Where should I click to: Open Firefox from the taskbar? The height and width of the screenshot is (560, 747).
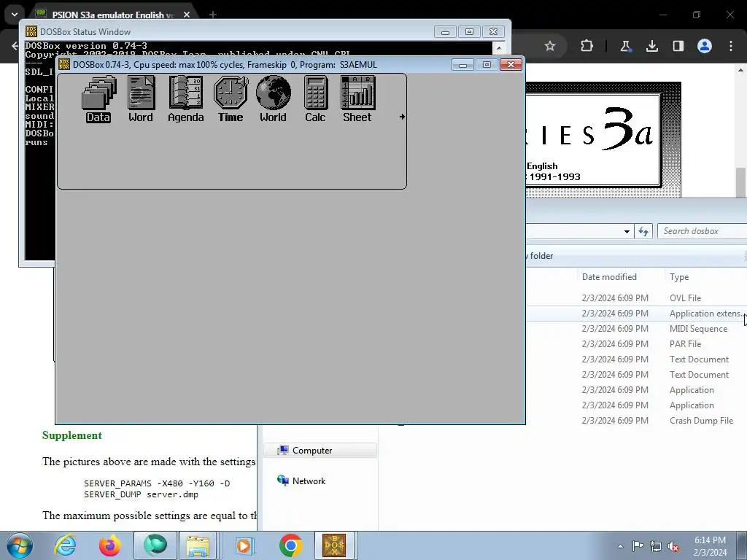[x=109, y=545]
